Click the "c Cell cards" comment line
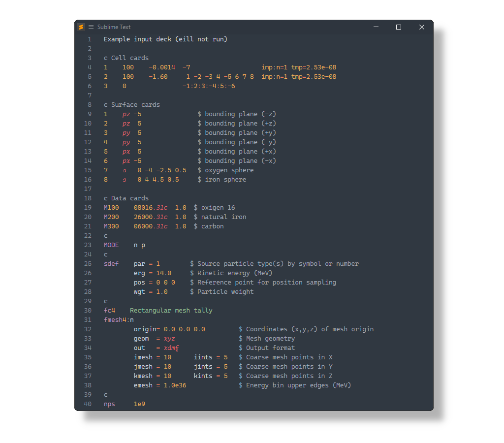 [126, 58]
